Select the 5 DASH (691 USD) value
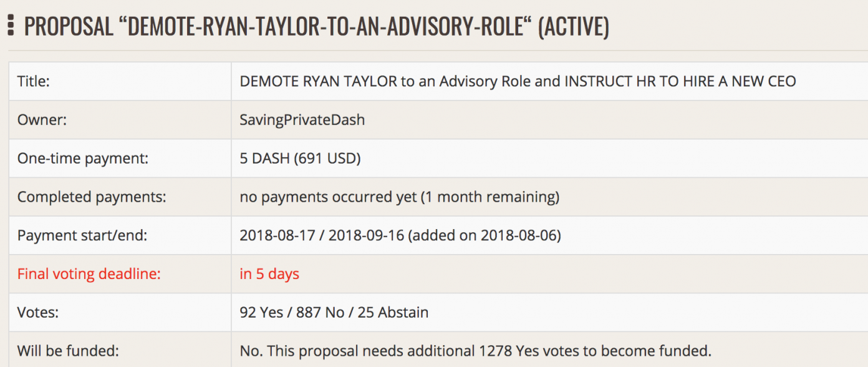This screenshot has width=868, height=367. pyautogui.click(x=300, y=159)
